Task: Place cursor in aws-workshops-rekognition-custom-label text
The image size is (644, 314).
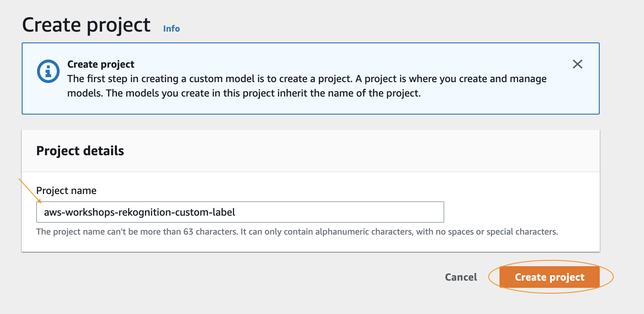Action: click(140, 212)
